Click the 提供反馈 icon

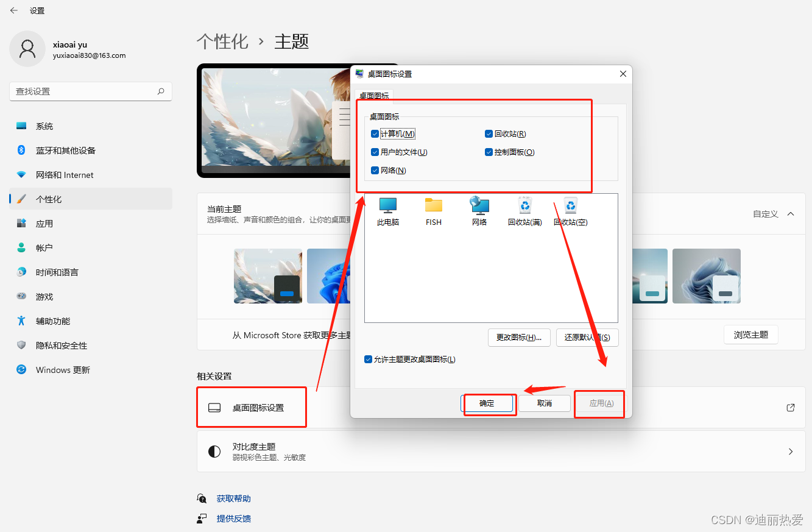tap(202, 519)
